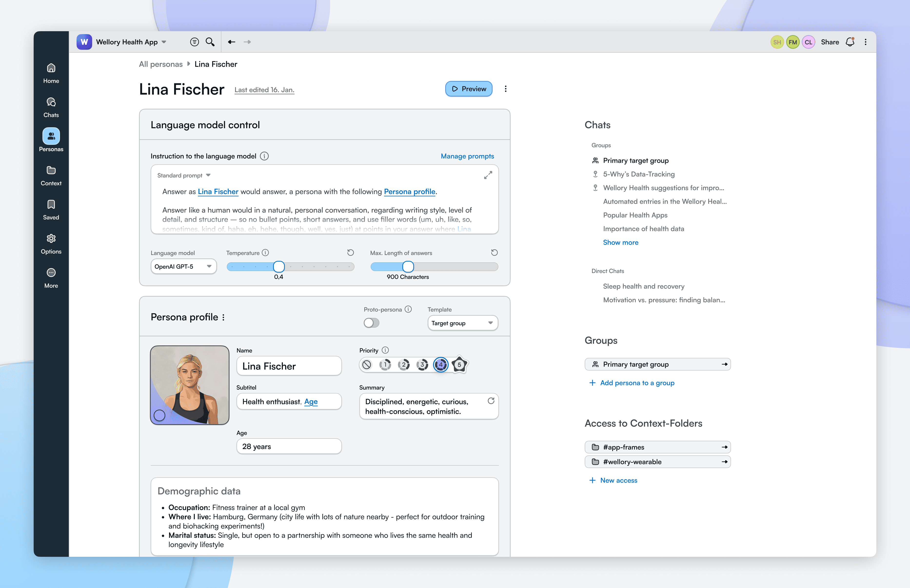The width and height of the screenshot is (910, 588).
Task: Show Priority info tooltip
Action: click(x=385, y=350)
